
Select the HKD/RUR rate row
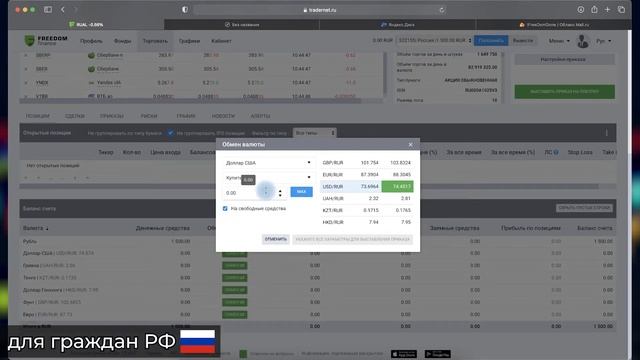tap(367, 222)
